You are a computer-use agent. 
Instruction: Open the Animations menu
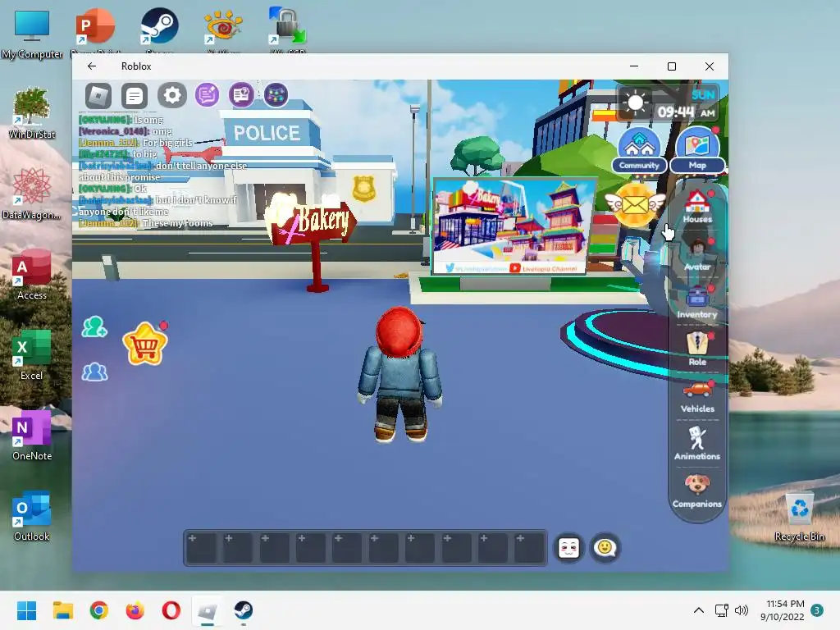[x=697, y=444]
